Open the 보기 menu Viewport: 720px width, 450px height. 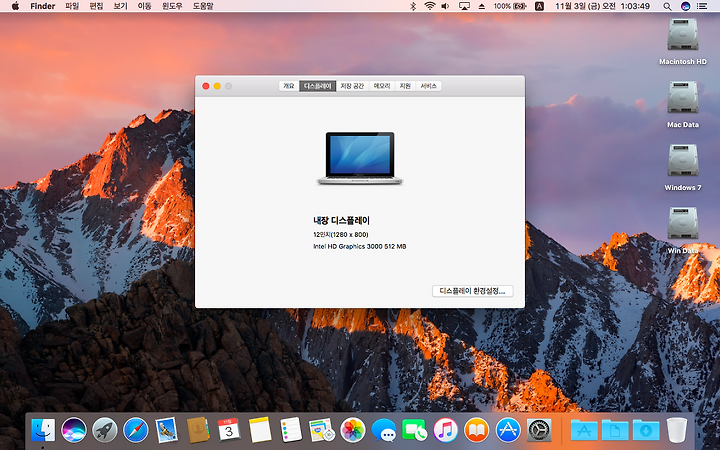(x=120, y=6)
